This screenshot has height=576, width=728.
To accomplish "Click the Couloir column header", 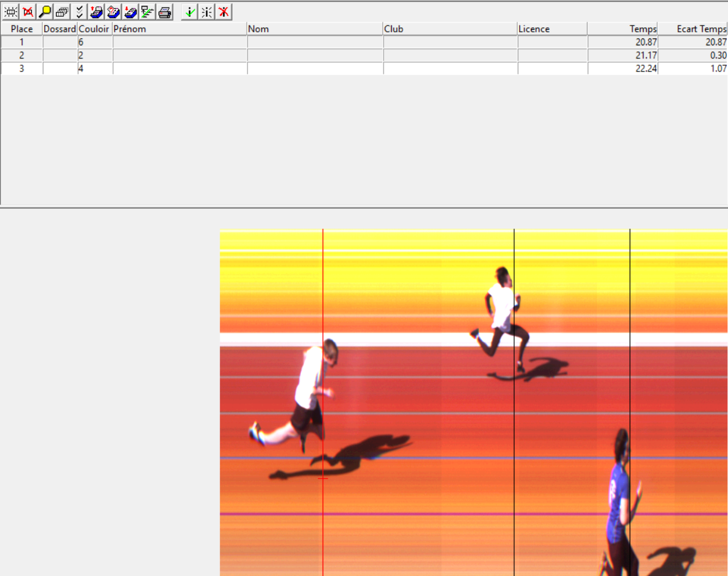I will pyautogui.click(x=94, y=29).
